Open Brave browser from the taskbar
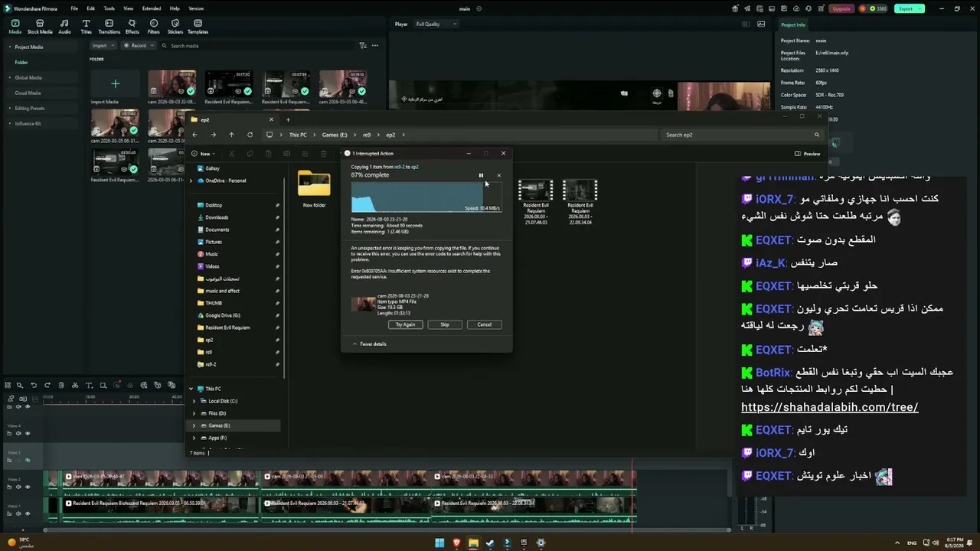 pyautogui.click(x=456, y=543)
